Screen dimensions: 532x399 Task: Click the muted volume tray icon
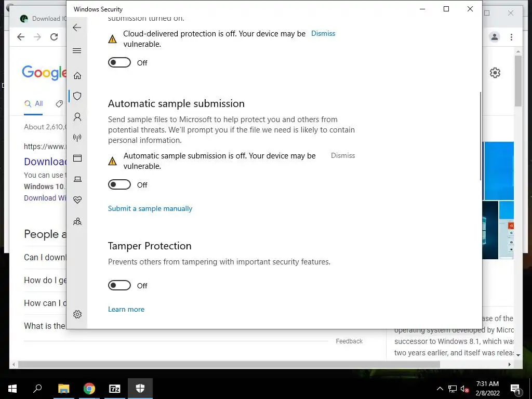click(464, 389)
